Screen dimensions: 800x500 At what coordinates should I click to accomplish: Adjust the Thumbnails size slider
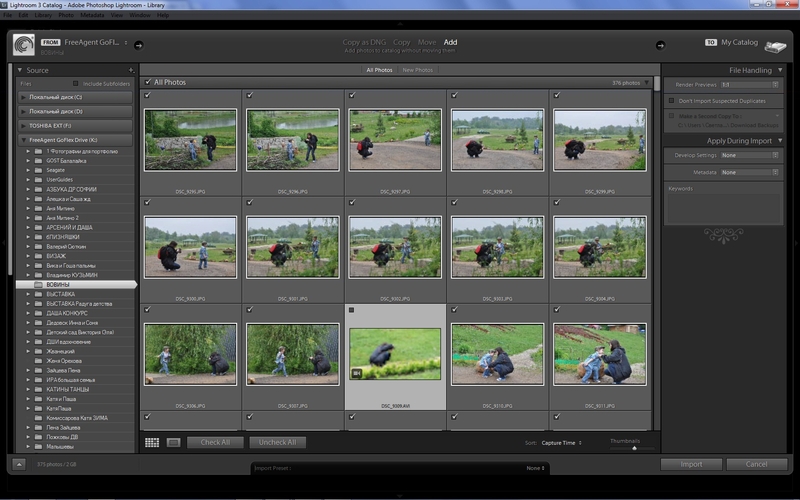point(633,448)
